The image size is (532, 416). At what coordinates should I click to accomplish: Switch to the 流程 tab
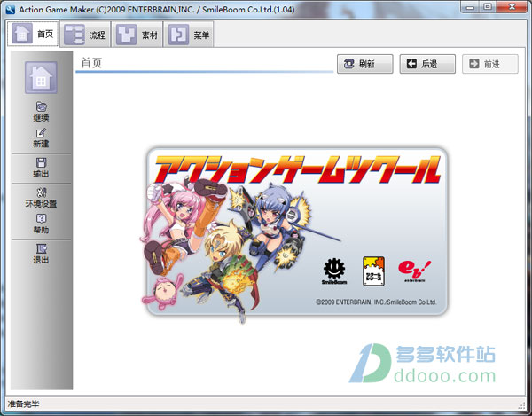85,34
